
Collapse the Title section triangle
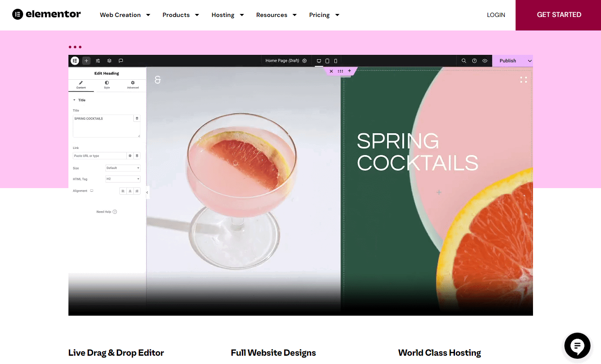[74, 100]
